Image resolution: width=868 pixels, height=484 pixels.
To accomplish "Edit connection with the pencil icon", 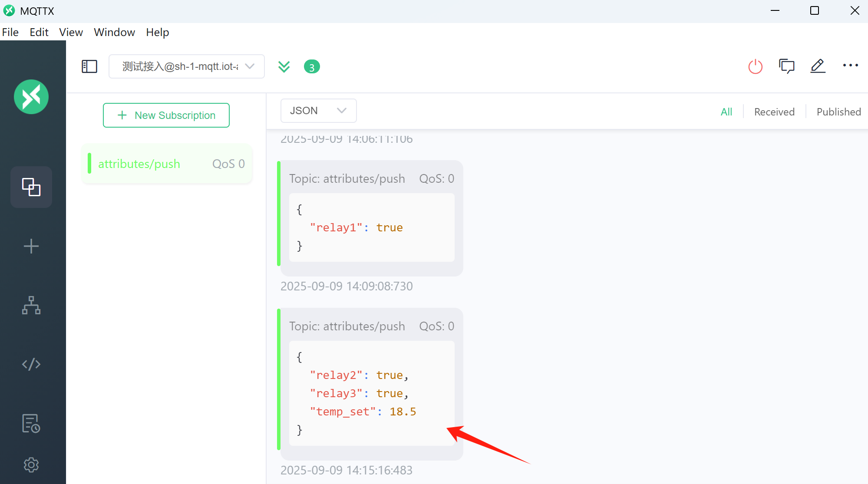I will (x=818, y=66).
